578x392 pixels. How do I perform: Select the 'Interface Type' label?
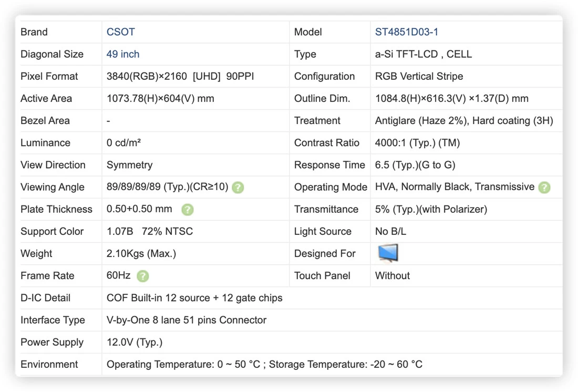click(x=53, y=320)
